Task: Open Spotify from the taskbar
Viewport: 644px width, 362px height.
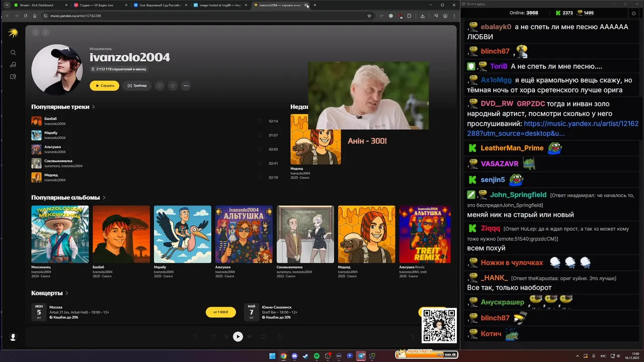Action: pyautogui.click(x=316, y=356)
